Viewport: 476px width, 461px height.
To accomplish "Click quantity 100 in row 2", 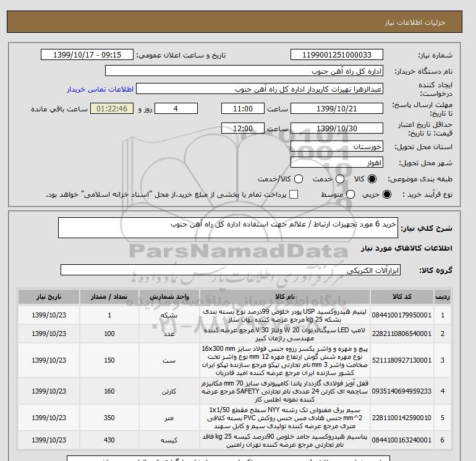I will pyautogui.click(x=109, y=334).
